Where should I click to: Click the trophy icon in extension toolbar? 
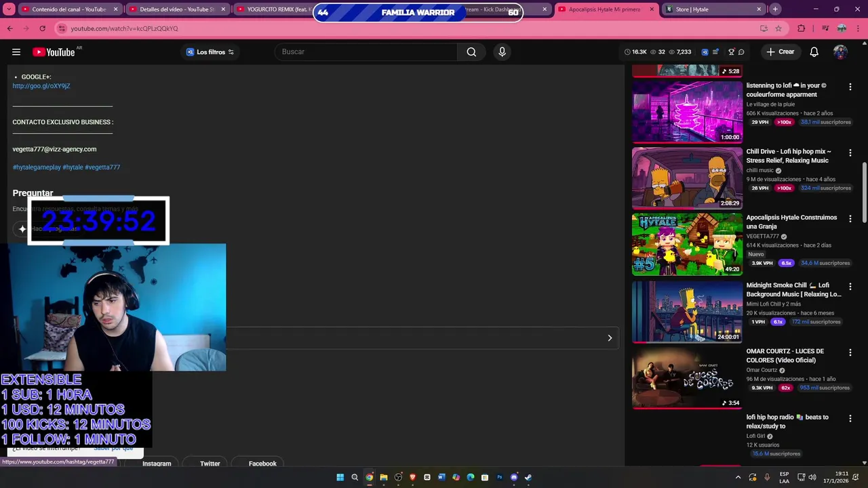point(731,52)
